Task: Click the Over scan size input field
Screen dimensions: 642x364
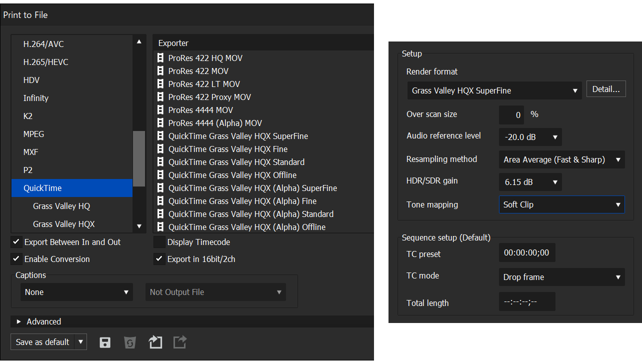Action: (x=511, y=115)
